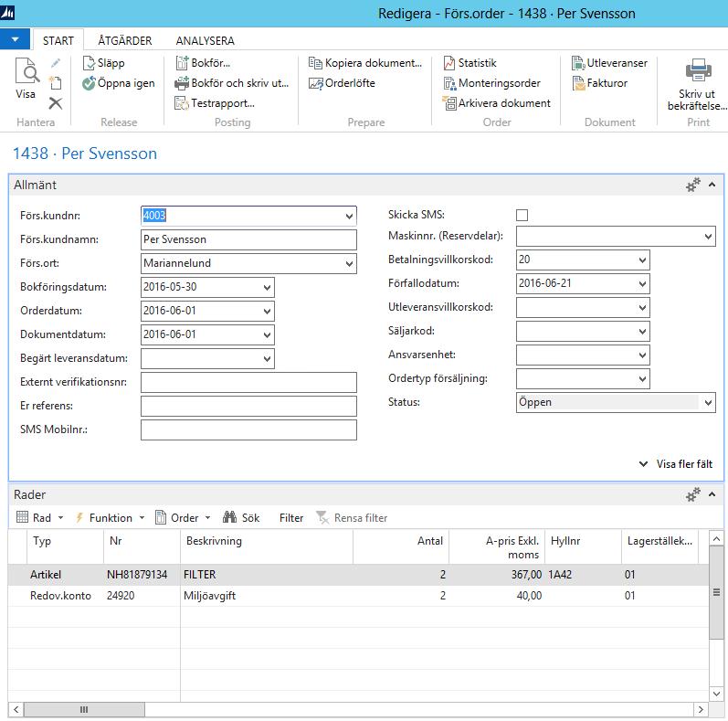Open the Testrapport... icon
This screenshot has width=728, height=721.
181,103
